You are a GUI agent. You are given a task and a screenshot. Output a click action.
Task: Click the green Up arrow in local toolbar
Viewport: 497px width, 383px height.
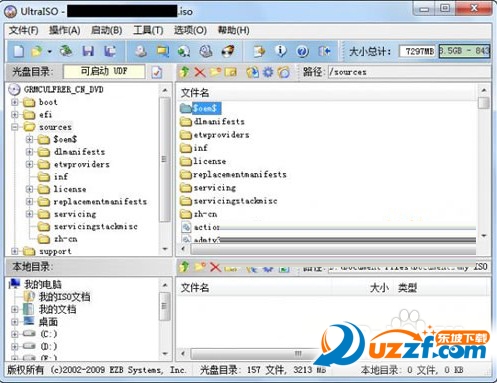[184, 267]
